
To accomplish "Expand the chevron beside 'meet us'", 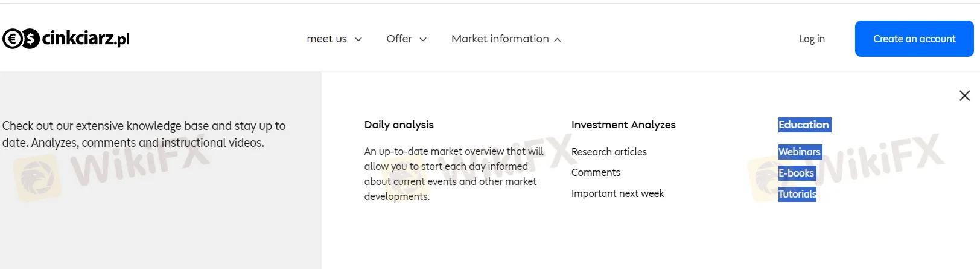I will coord(358,39).
